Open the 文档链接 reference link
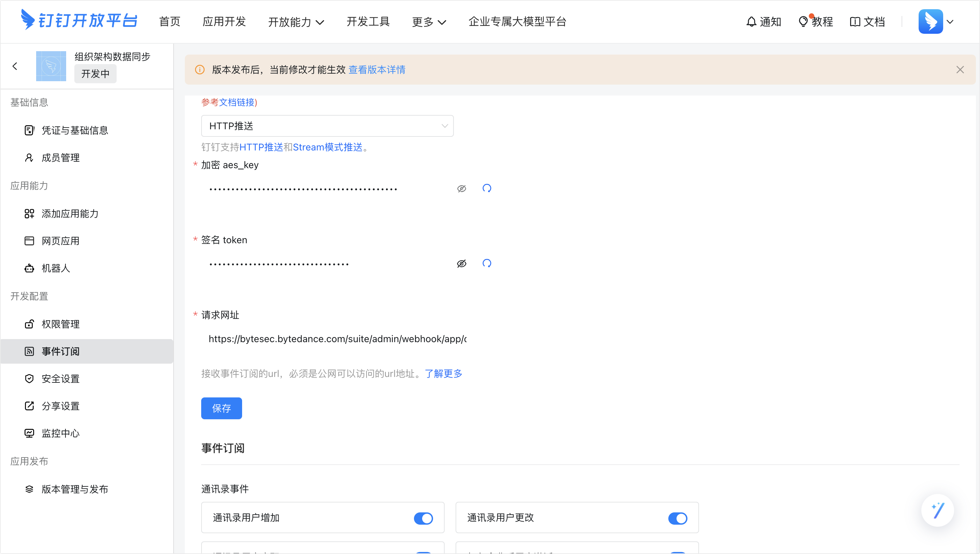Viewport: 980px width, 554px height. click(237, 102)
